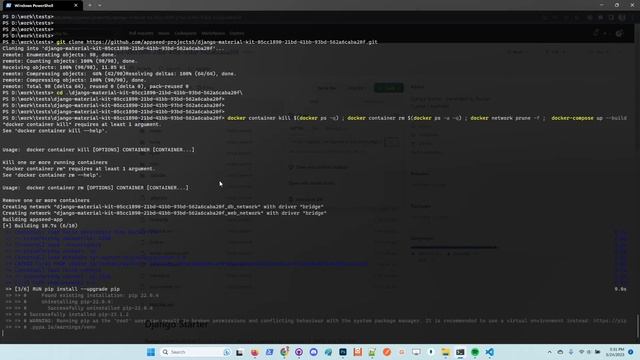The height and width of the screenshot is (360, 640).
Task: Open the Wi-Fi network tray icon
Action: [x=581, y=352]
